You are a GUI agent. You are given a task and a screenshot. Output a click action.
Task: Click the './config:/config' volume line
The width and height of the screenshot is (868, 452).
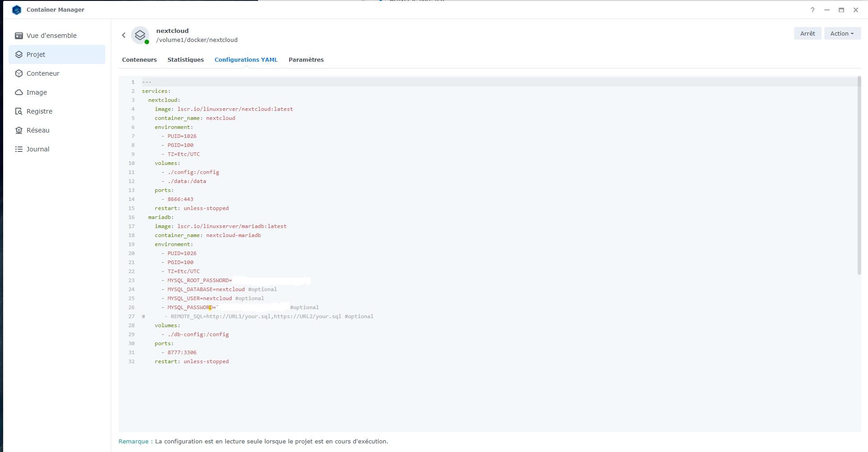pos(193,172)
